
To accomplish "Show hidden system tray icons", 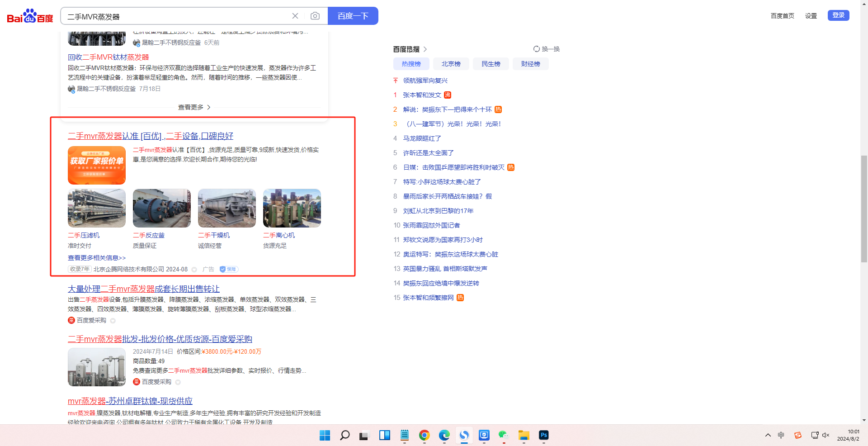I will pos(768,435).
